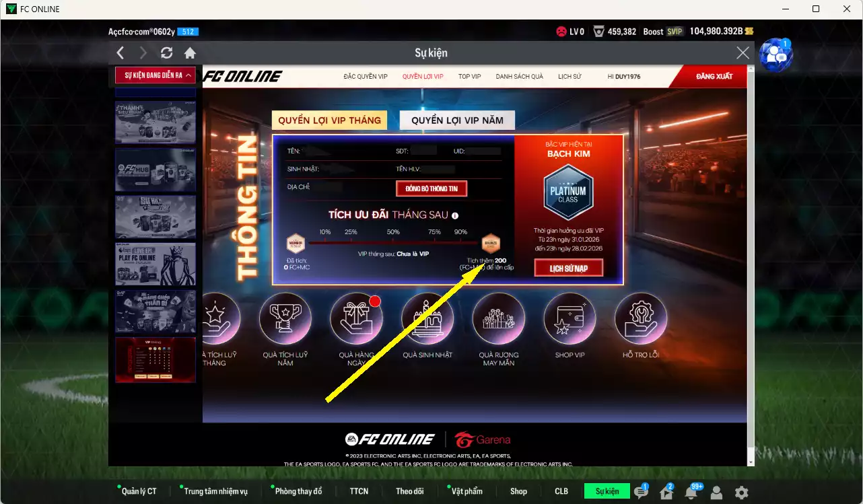Click the Lịch Sử Nạp button

[568, 268]
